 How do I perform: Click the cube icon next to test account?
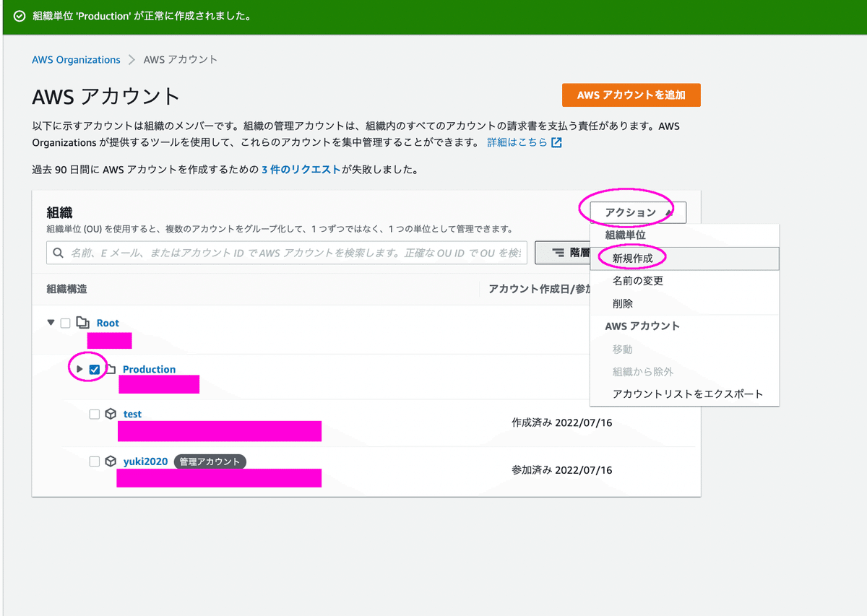pyautogui.click(x=111, y=414)
